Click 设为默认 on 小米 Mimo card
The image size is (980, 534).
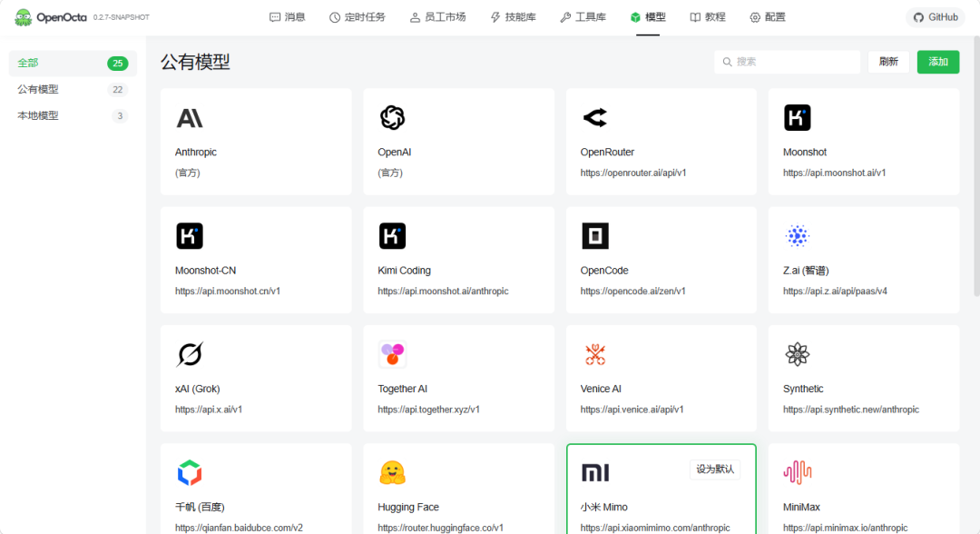[x=715, y=470]
